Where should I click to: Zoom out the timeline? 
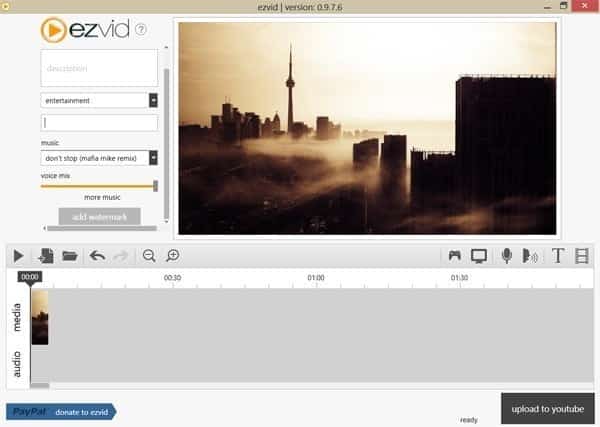tap(149, 256)
